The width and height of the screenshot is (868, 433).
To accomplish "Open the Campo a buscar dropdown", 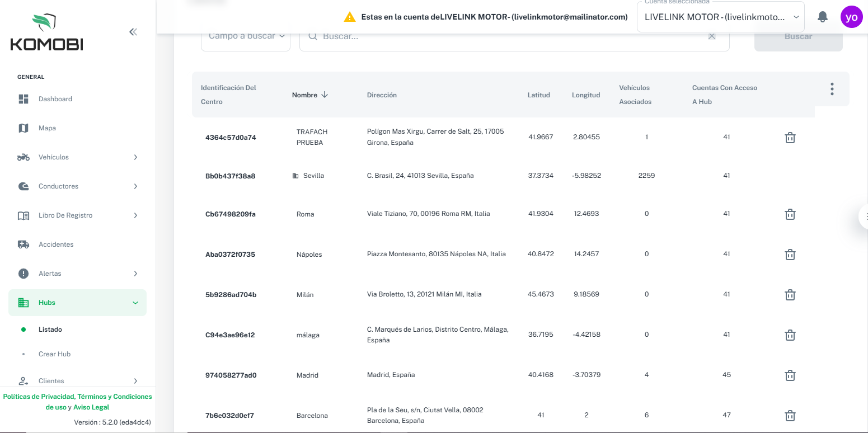I will click(245, 37).
